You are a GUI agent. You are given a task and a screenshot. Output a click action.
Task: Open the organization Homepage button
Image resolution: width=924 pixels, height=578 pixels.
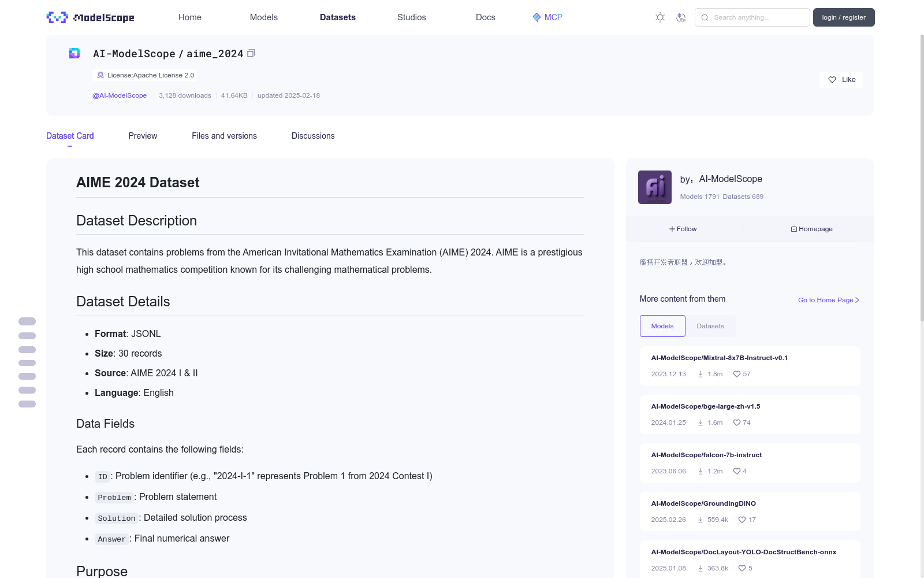tap(811, 229)
